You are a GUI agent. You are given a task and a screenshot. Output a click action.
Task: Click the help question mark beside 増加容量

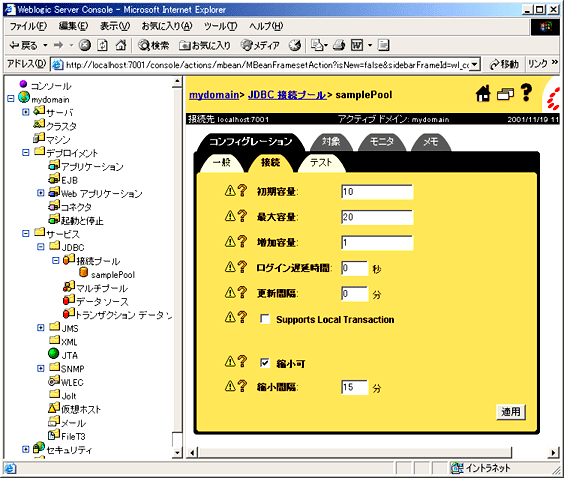[242, 241]
